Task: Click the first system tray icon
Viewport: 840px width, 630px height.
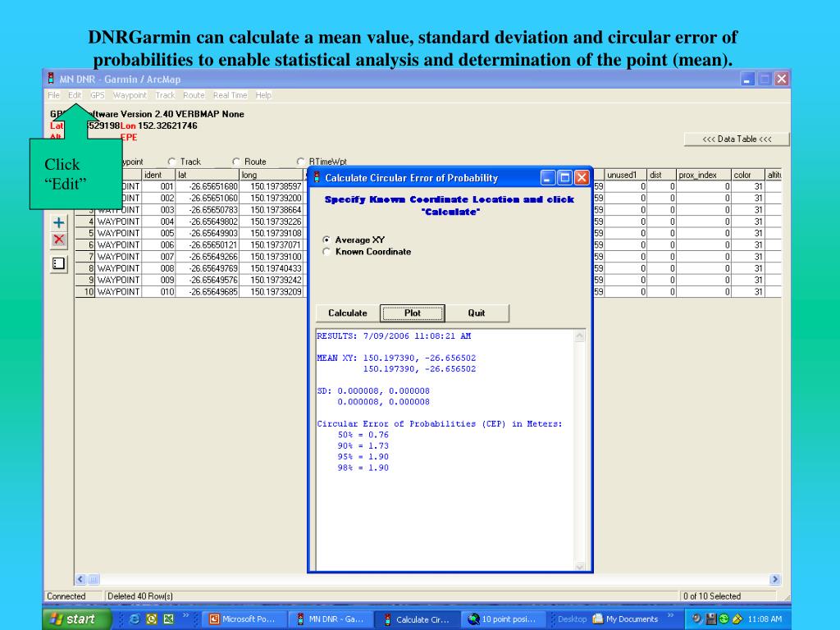Action: tap(696, 619)
